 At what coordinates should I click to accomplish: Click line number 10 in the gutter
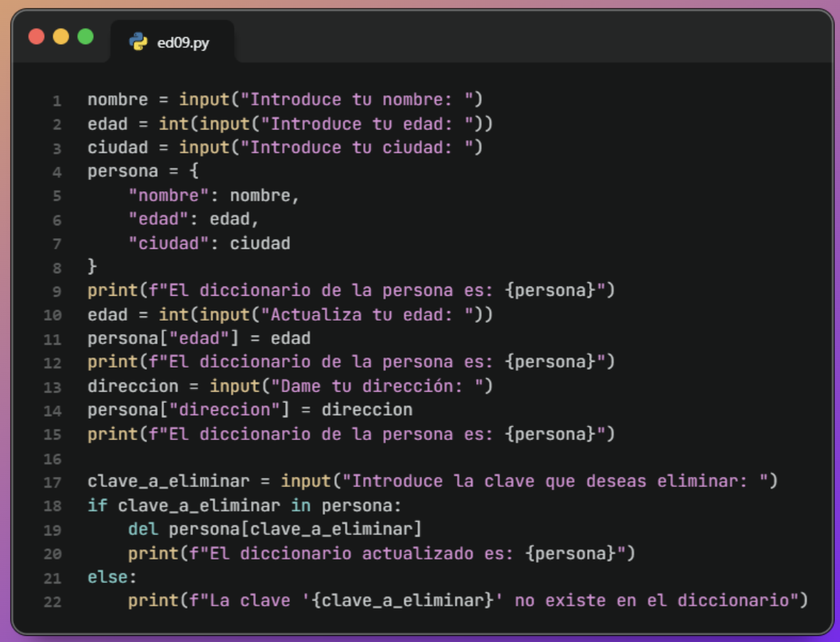point(53,315)
